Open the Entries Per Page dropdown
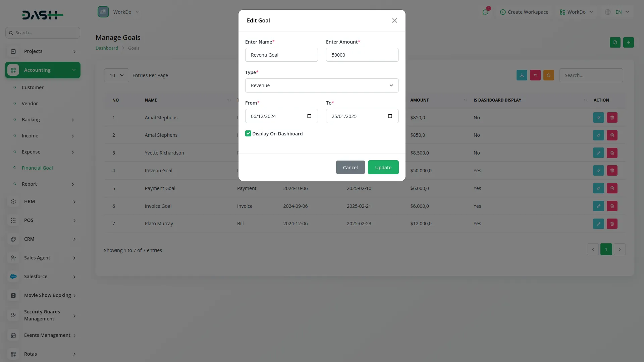Screen dimensions: 644x362 [x=116, y=75]
